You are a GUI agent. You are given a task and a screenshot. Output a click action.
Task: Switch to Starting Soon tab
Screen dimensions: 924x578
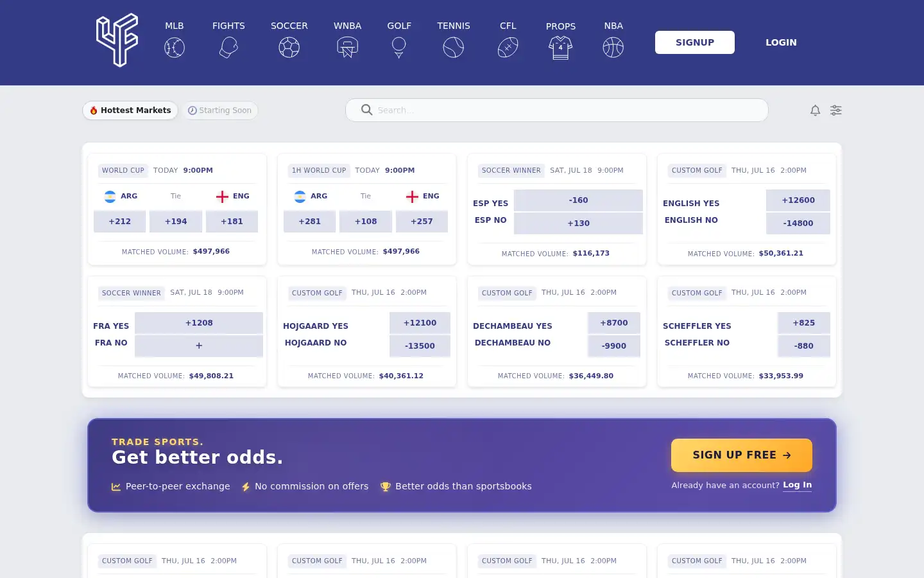[219, 110]
